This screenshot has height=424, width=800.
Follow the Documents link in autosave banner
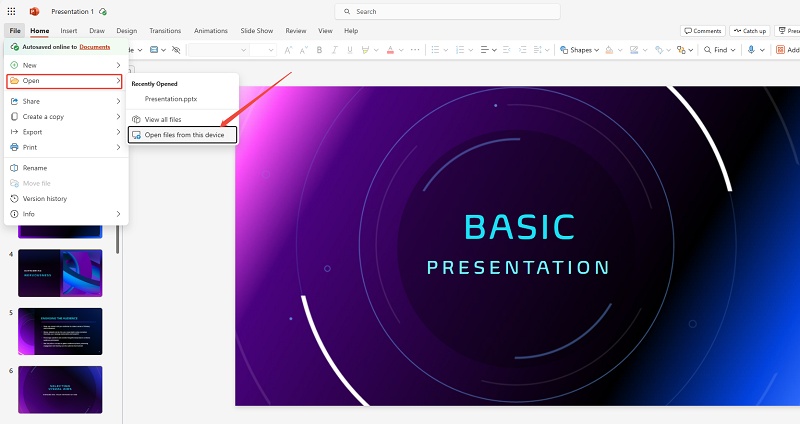pos(95,47)
